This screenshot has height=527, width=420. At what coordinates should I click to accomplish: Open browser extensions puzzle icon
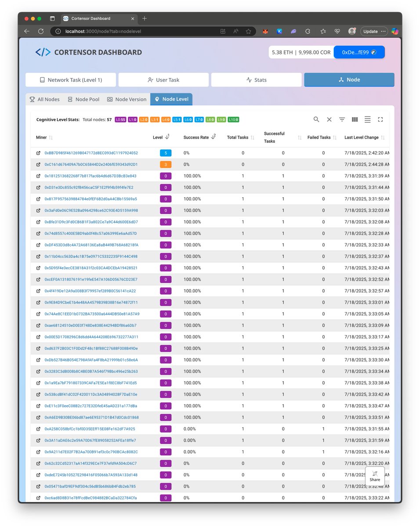point(308,31)
